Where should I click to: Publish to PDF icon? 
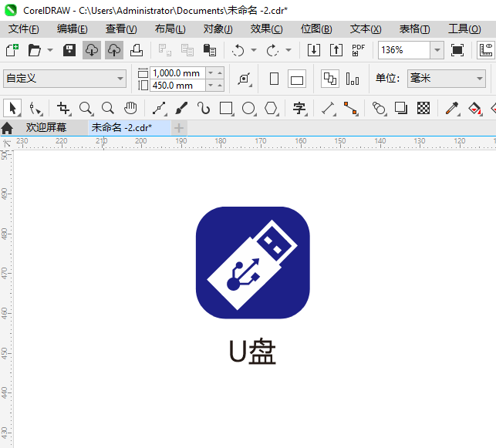[x=358, y=50]
